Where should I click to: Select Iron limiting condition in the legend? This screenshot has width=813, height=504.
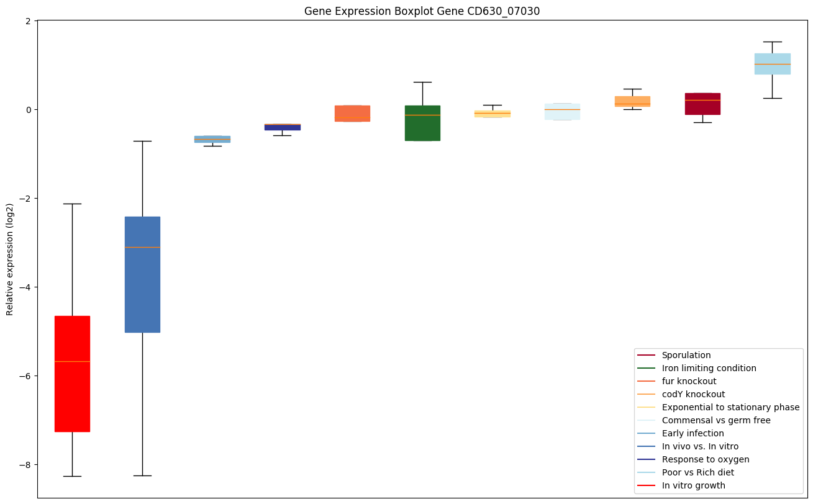point(709,368)
